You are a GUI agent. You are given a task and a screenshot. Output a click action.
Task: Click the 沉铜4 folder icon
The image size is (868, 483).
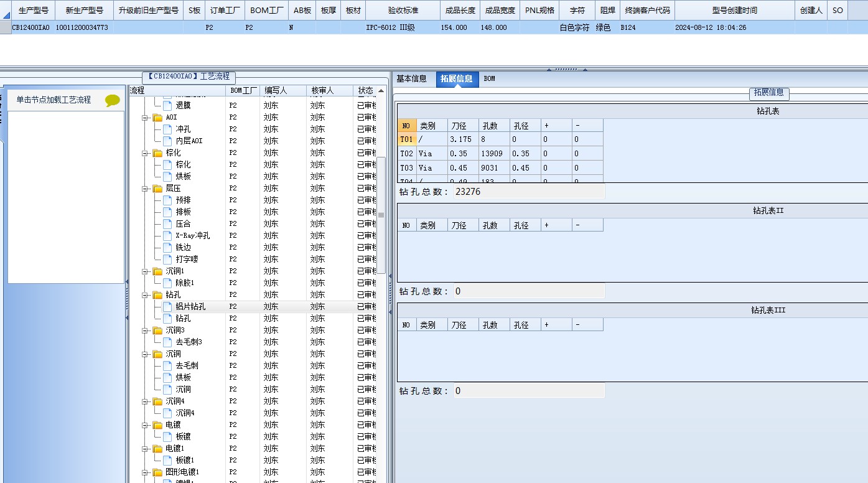click(x=157, y=401)
